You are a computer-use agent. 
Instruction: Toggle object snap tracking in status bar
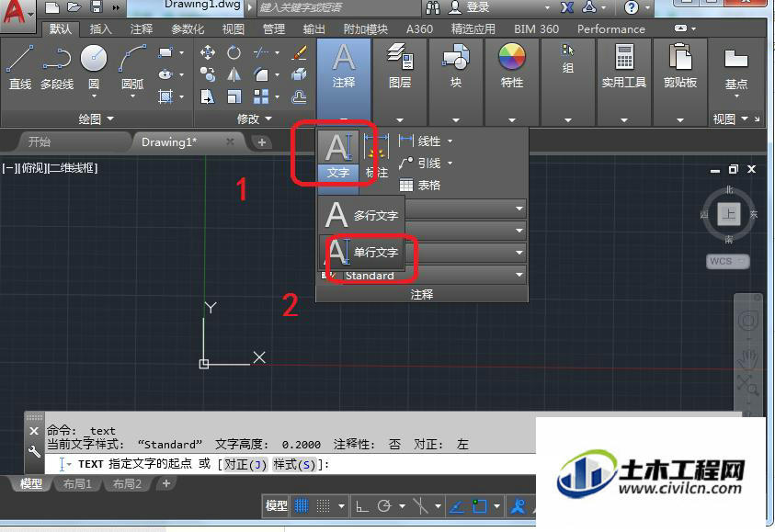[457, 506]
